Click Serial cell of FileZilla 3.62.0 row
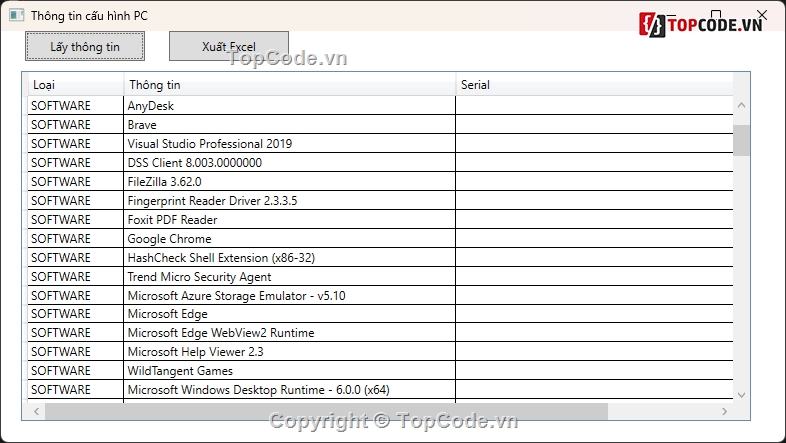Image resolution: width=786 pixels, height=443 pixels. pos(595,182)
